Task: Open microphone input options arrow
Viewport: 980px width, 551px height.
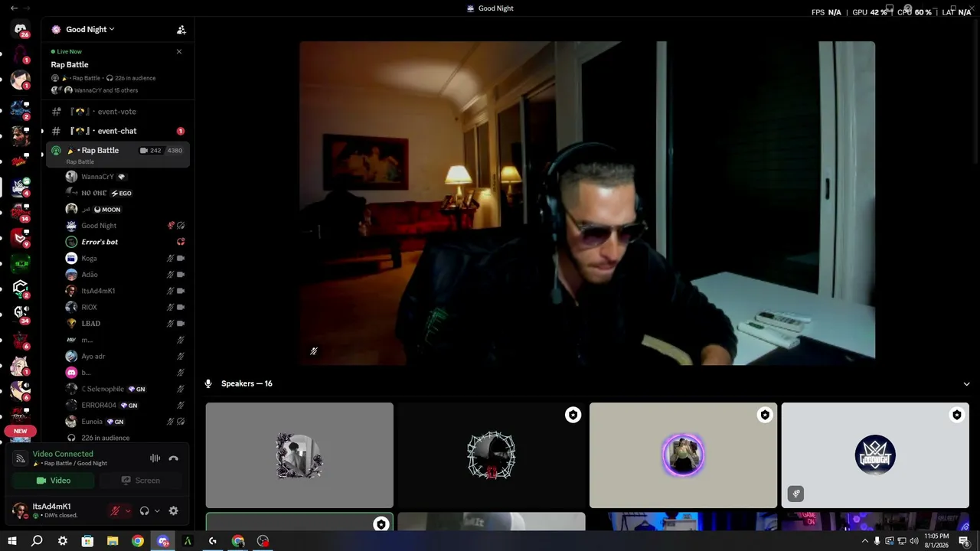Action: click(x=128, y=510)
